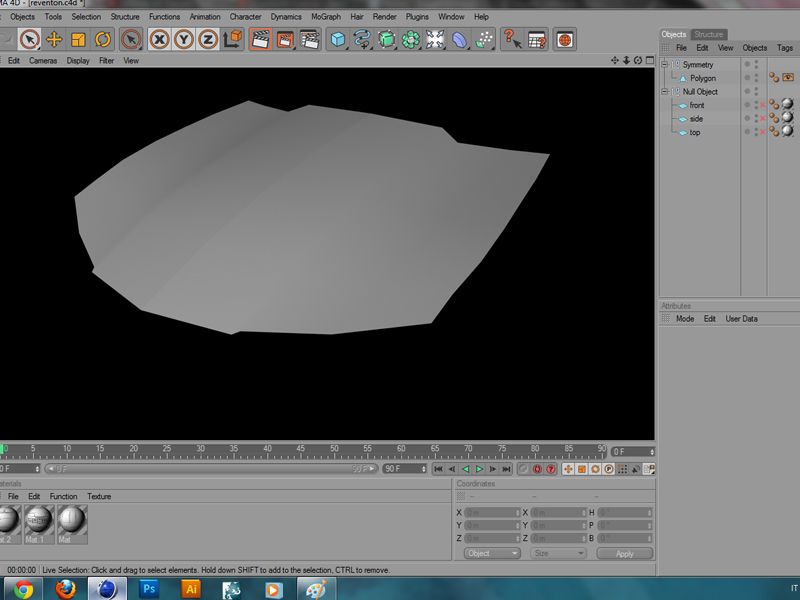Select the Rotate tool
The width and height of the screenshot is (800, 600).
pyautogui.click(x=102, y=39)
